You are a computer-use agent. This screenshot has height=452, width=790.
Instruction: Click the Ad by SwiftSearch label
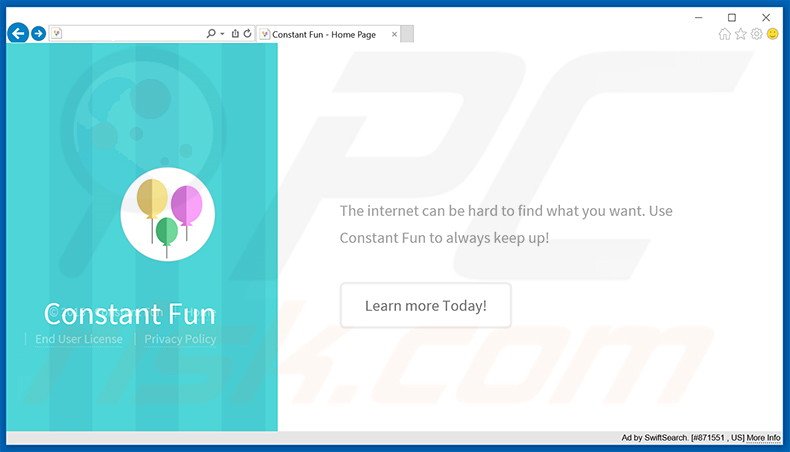point(654,438)
